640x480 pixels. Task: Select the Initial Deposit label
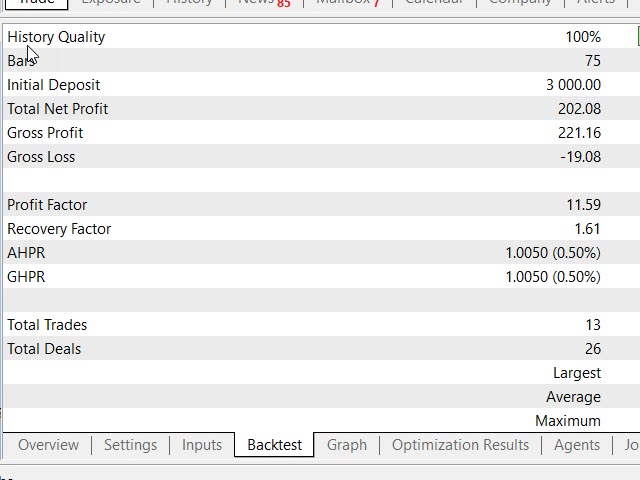[53, 85]
